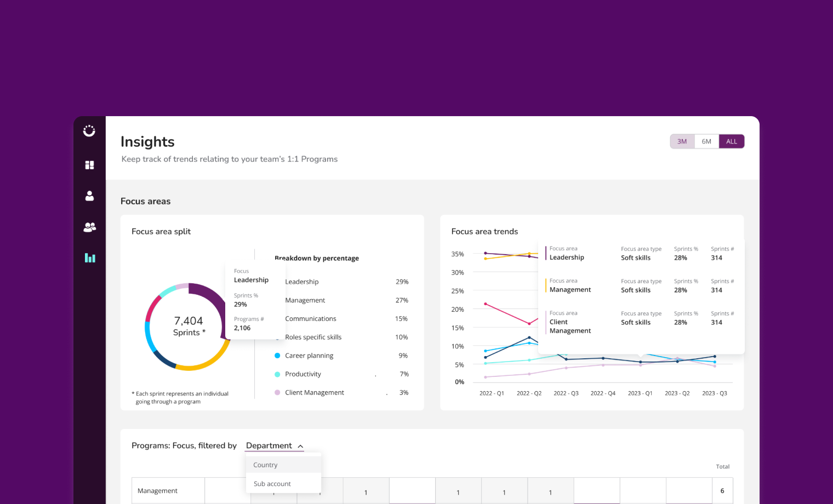Click the 7,404 Sprints donut center
Screen dimensions: 833x504
[189, 326]
